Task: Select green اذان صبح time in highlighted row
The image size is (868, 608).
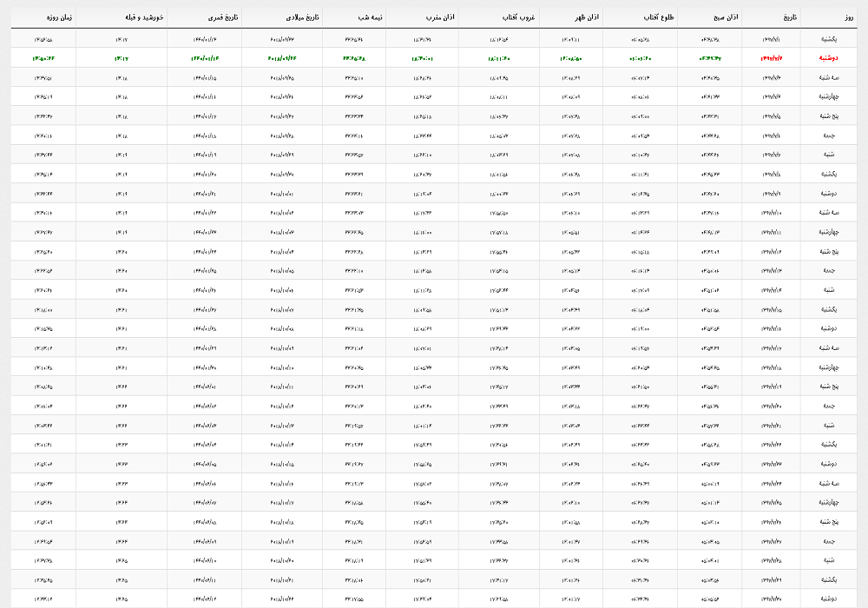Action: click(710, 58)
